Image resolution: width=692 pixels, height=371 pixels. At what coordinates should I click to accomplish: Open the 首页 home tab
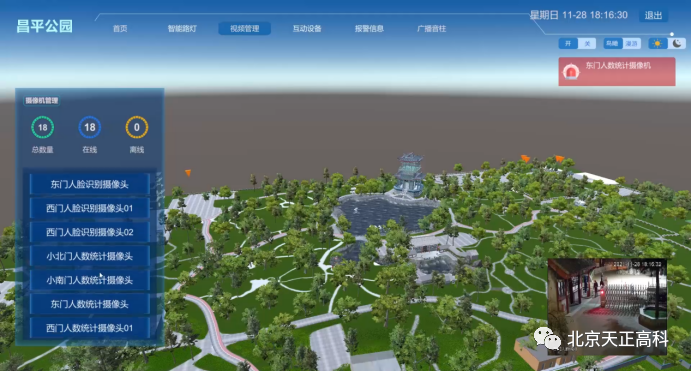click(120, 29)
